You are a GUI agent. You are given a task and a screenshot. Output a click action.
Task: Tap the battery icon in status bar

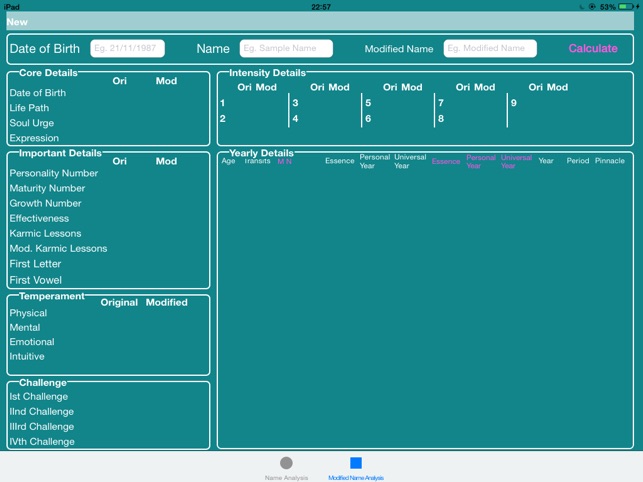tap(626, 7)
